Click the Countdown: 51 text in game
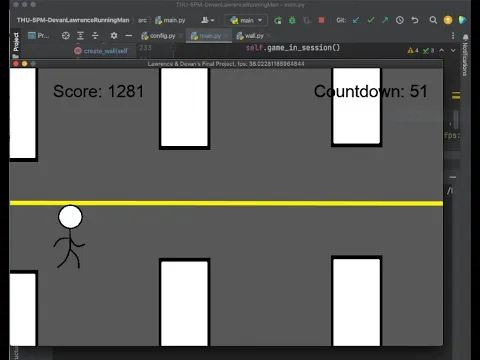Viewport: 480px width, 360px height. pos(370,91)
